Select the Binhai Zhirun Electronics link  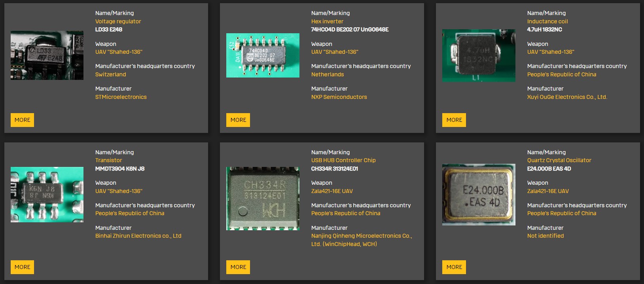coord(138,236)
